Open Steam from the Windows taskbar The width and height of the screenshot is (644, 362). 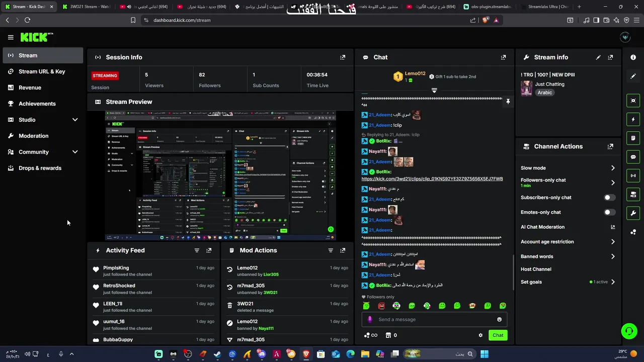click(217, 354)
